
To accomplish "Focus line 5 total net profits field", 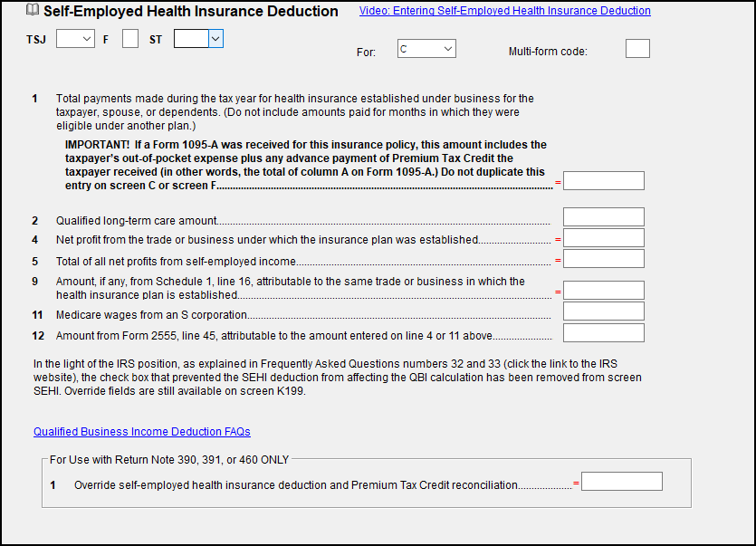I will [604, 259].
